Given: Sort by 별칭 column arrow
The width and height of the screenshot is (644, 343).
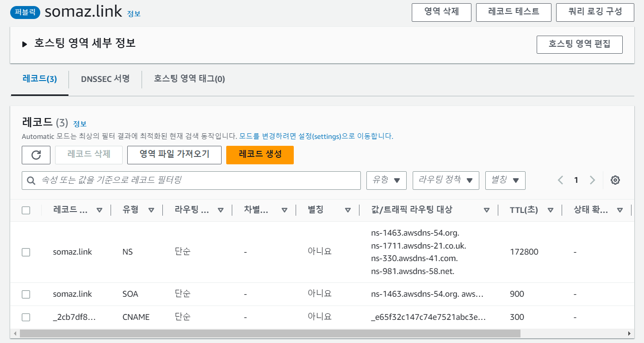Looking at the screenshot, I should (347, 210).
